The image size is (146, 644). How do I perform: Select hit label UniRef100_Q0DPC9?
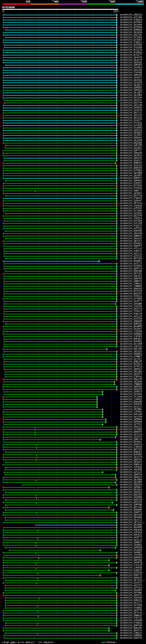click(x=131, y=392)
